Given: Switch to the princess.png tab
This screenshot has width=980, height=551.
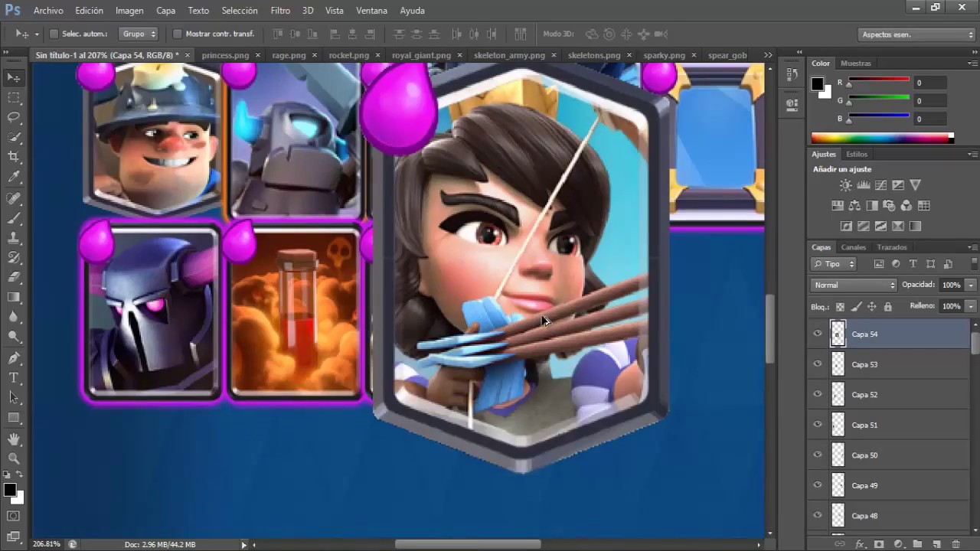Looking at the screenshot, I should 225,55.
